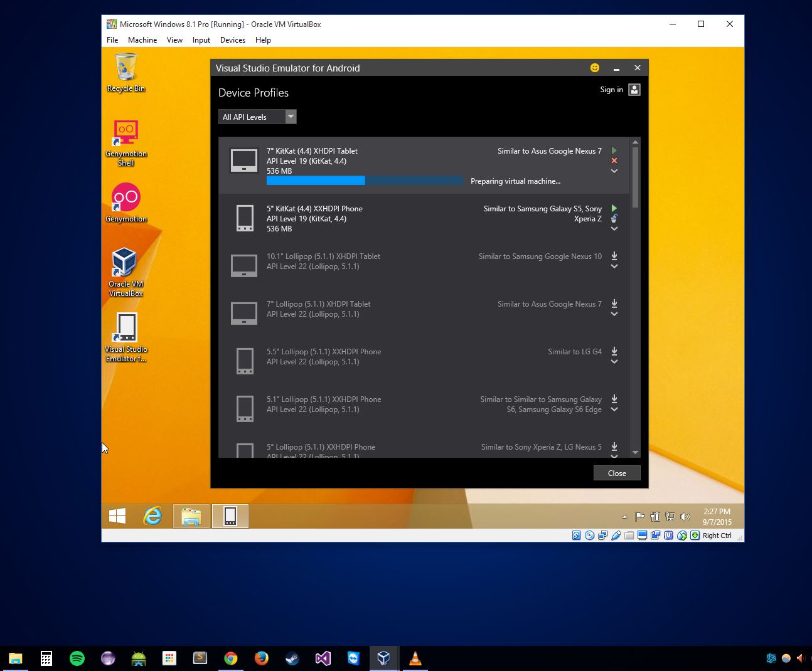This screenshot has height=671, width=812.
Task: Select Genymotion desktop shortcut
Action: pyautogui.click(x=126, y=203)
